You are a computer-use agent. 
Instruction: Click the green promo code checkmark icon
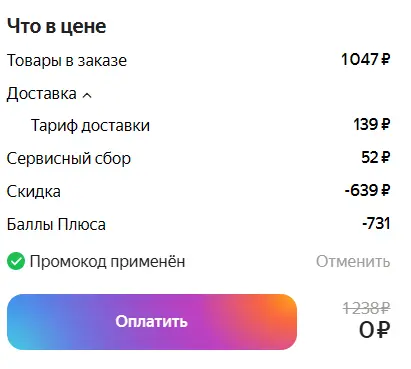click(16, 261)
